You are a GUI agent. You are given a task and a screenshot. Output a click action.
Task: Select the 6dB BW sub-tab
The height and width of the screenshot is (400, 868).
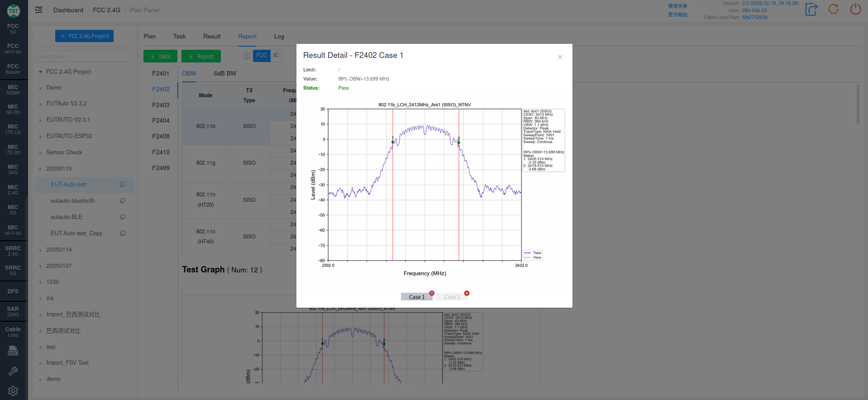[x=225, y=74]
